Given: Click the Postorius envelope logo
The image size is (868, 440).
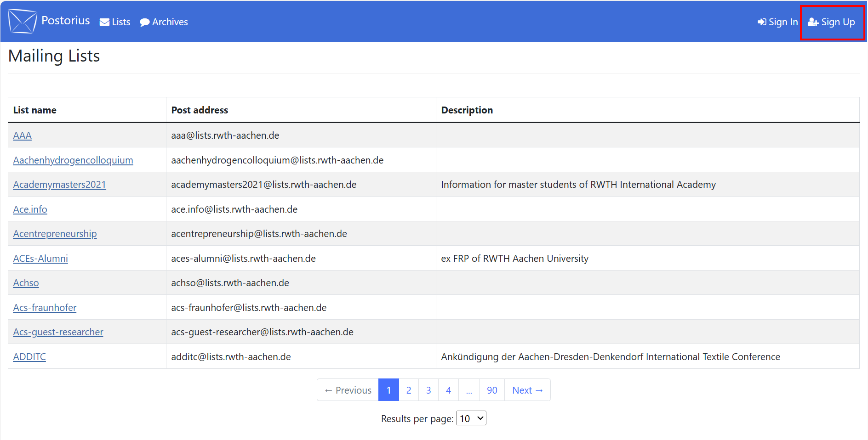Looking at the screenshot, I should tap(22, 21).
